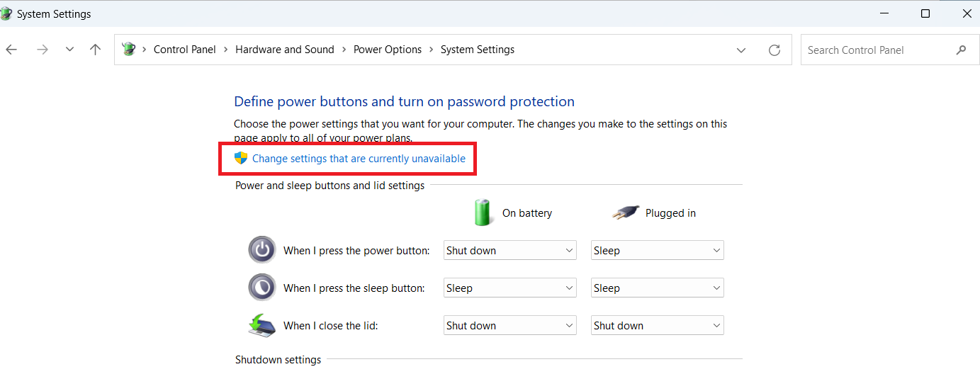980x374 pixels.
Task: Click Change settings that are currently unavailable
Action: 359,159
